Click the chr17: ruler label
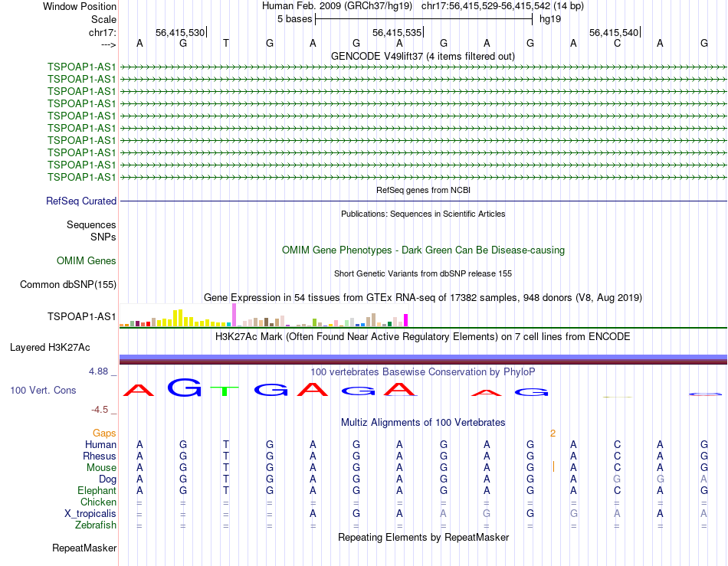The width and height of the screenshot is (728, 566). (x=102, y=32)
